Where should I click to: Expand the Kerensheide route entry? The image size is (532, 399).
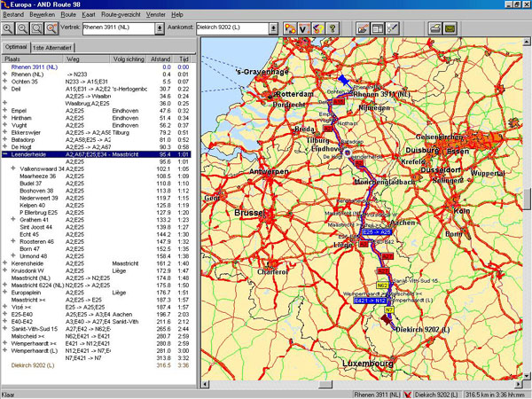click(4, 264)
